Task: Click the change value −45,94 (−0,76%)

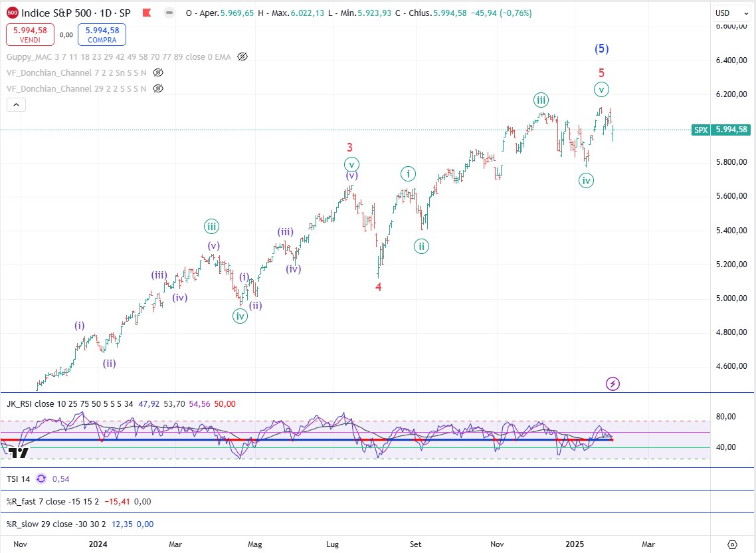Action: [502, 13]
